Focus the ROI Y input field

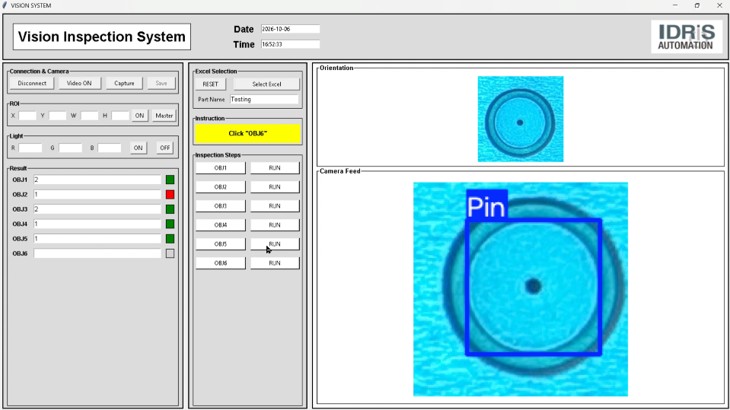point(57,115)
